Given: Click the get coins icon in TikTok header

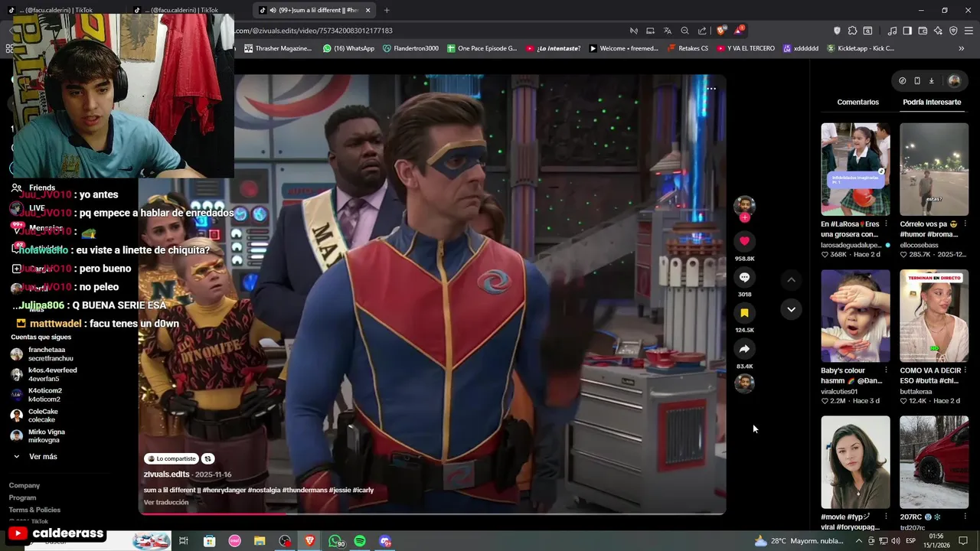Looking at the screenshot, I should click(902, 80).
